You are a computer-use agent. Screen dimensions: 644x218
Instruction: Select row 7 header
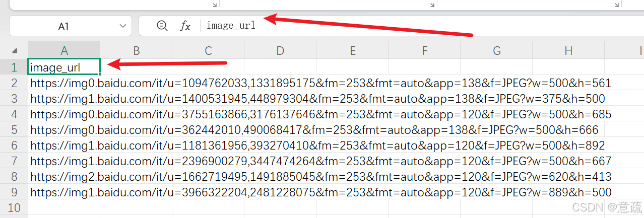click(14, 161)
